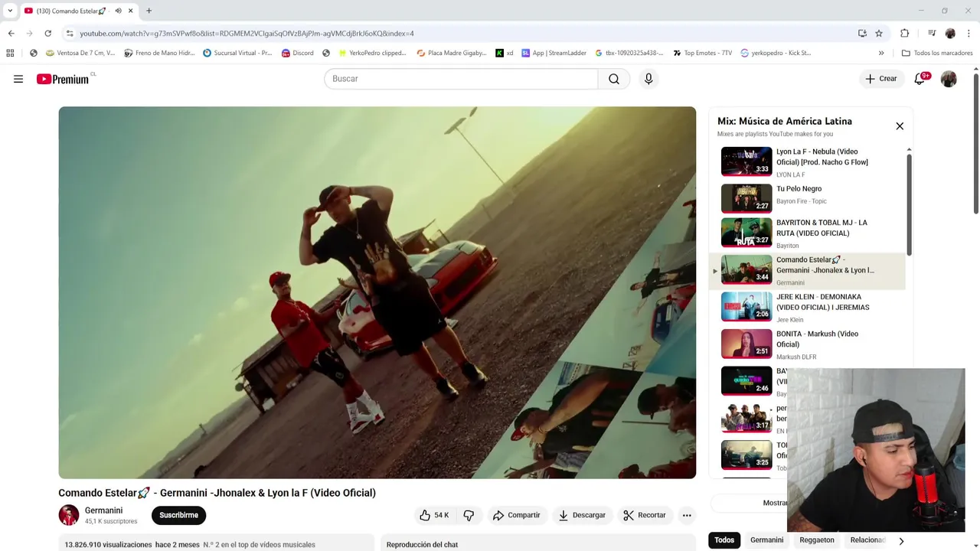Mute the tab via its speaker icon
The height and width of the screenshot is (551, 980).
coord(118,11)
